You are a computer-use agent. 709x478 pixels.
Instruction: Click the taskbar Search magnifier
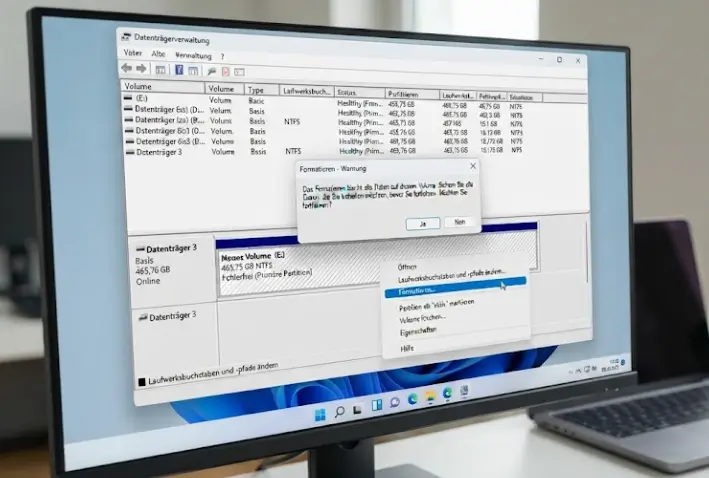click(339, 411)
